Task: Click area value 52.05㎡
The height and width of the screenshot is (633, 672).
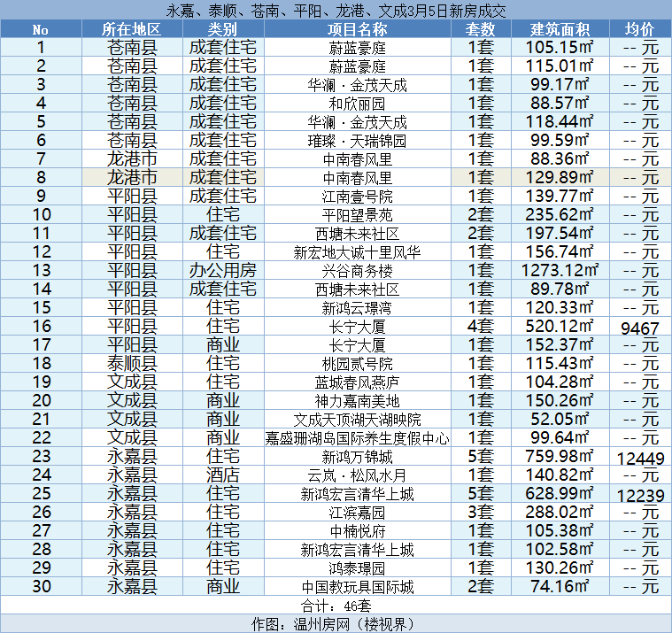Action: (560, 419)
